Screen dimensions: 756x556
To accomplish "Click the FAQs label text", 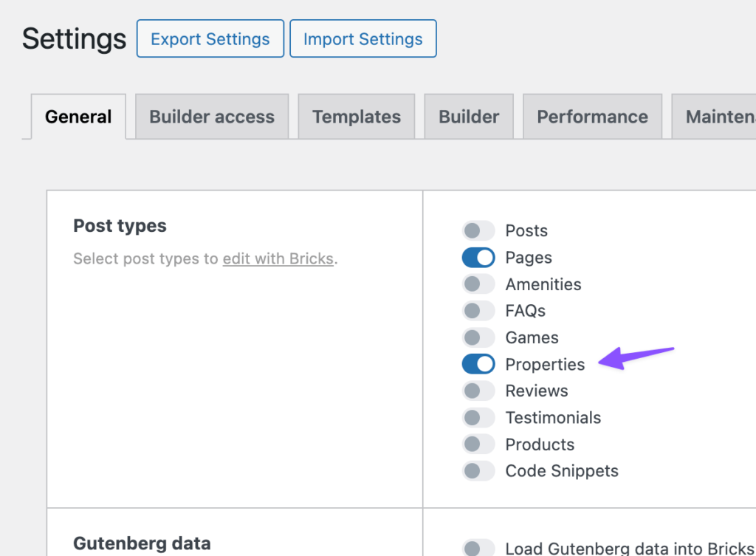I will pos(526,311).
